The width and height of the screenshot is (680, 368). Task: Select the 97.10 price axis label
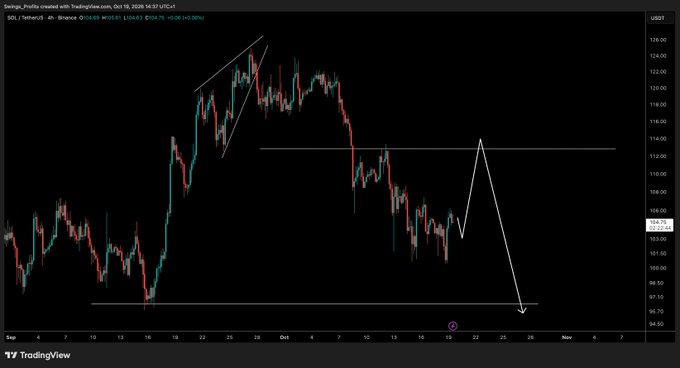[657, 297]
